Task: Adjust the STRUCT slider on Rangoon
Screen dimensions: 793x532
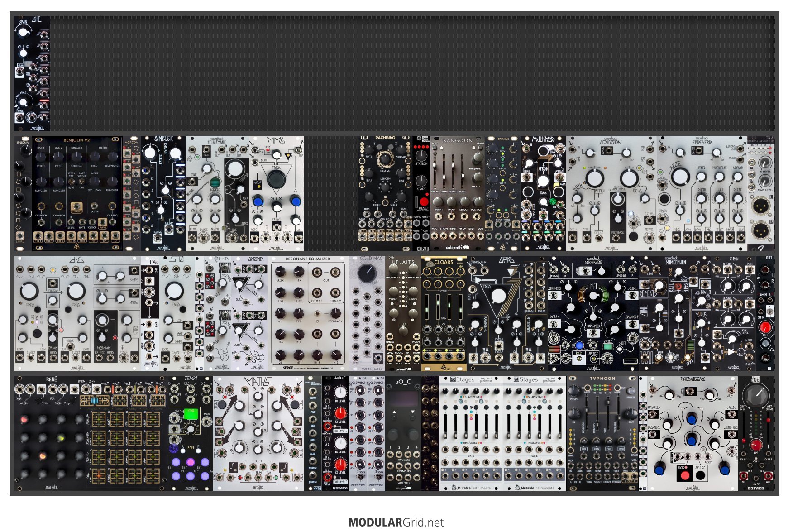Action: pyautogui.click(x=454, y=172)
